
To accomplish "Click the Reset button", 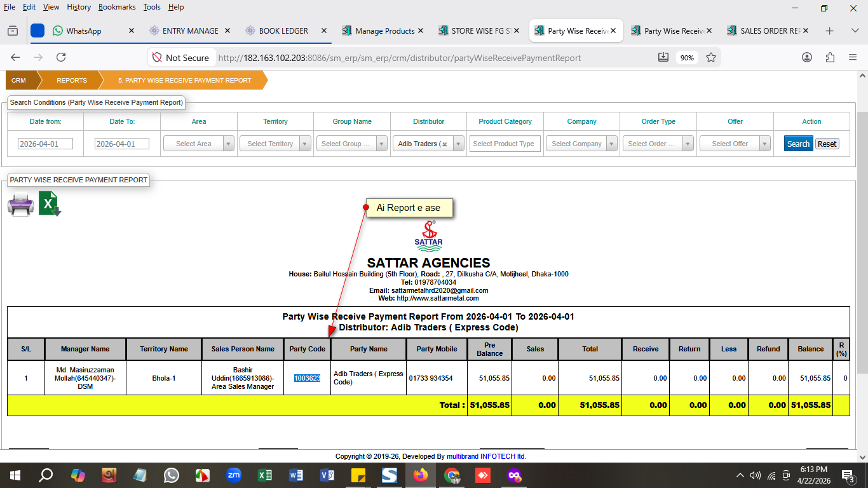I will pos(827,144).
